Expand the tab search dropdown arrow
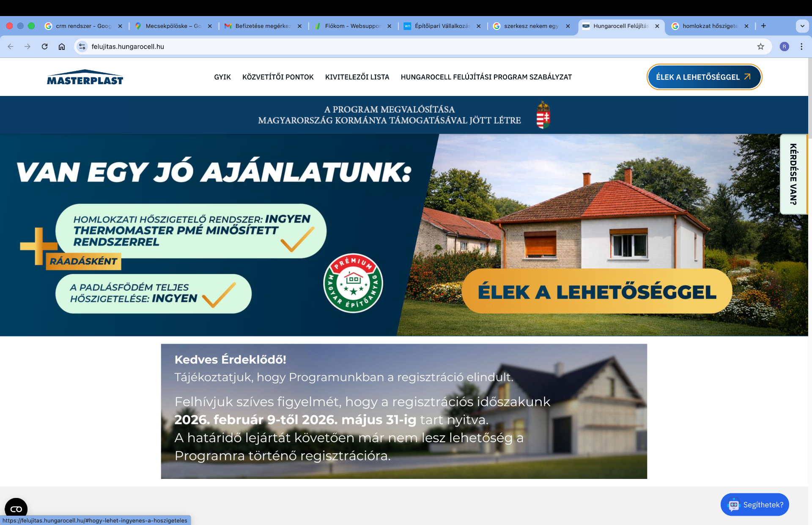The height and width of the screenshot is (525, 812). [x=802, y=26]
